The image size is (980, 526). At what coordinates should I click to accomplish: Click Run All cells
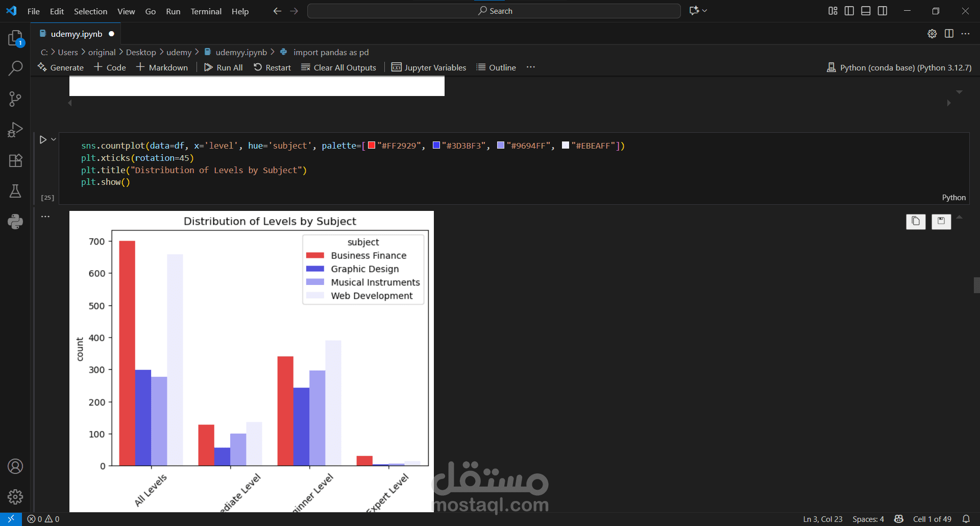click(x=223, y=67)
